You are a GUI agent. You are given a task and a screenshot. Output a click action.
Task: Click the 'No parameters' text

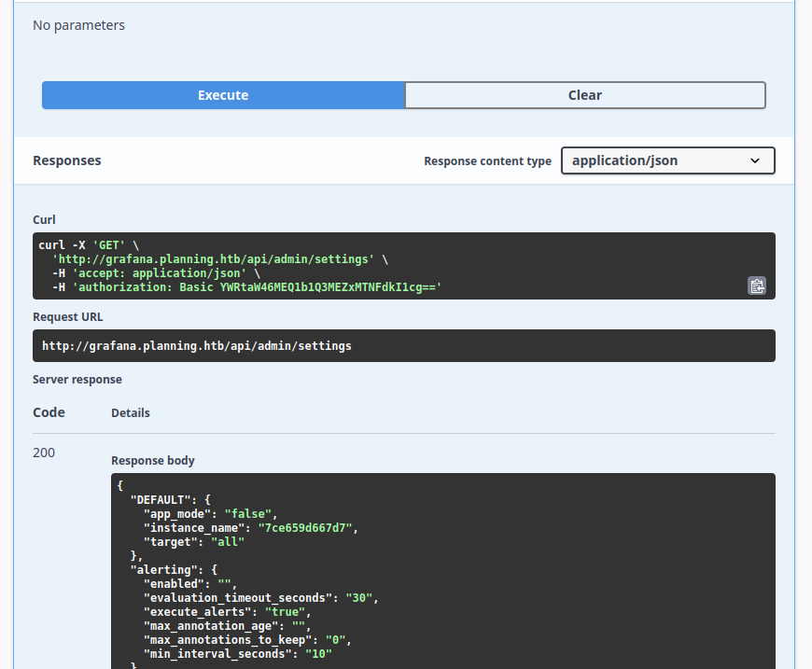78,25
